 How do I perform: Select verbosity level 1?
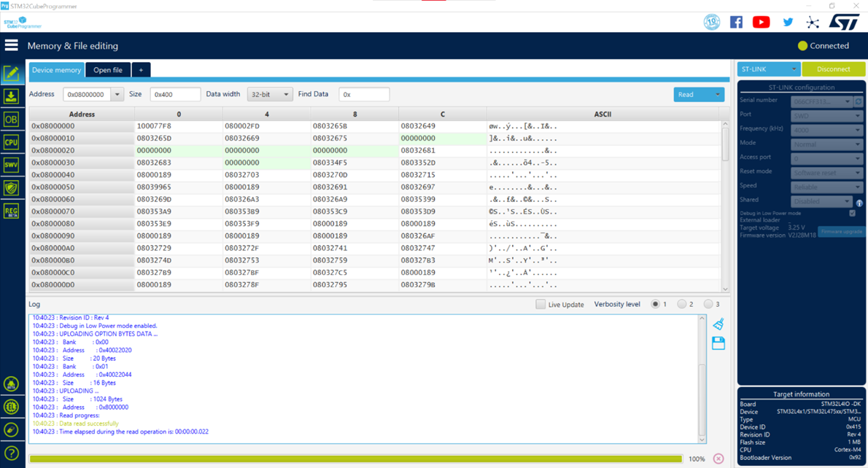click(x=656, y=304)
